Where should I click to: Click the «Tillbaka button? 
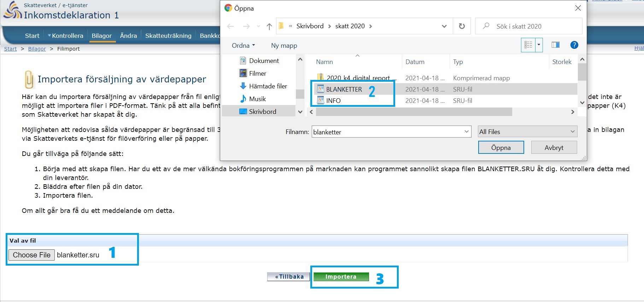(288, 277)
